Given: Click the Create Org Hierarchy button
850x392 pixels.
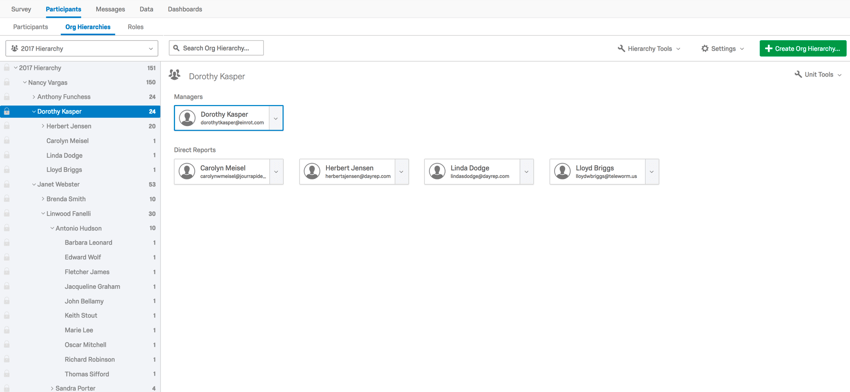Looking at the screenshot, I should pyautogui.click(x=803, y=48).
